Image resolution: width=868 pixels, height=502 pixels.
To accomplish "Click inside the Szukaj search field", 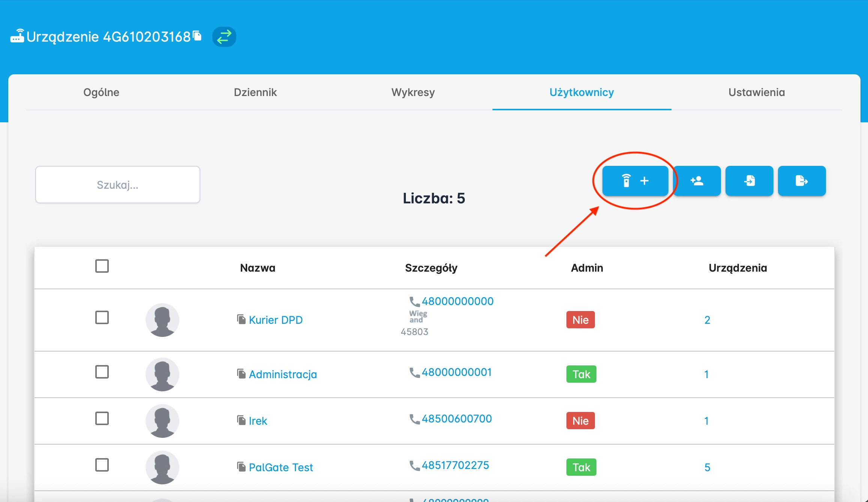I will [x=118, y=185].
